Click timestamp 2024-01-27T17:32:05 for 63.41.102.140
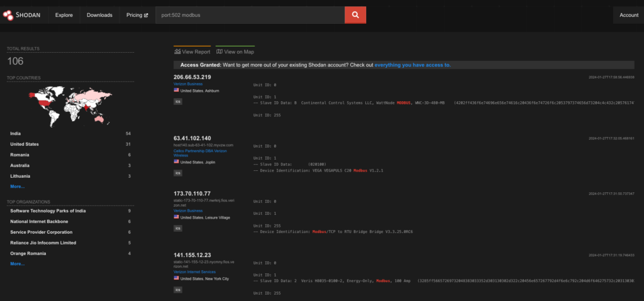This screenshot has width=644, height=301. pos(611,138)
